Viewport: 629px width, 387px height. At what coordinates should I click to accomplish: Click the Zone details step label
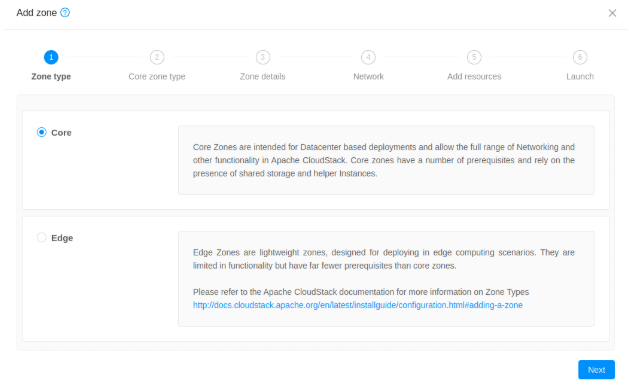click(263, 77)
